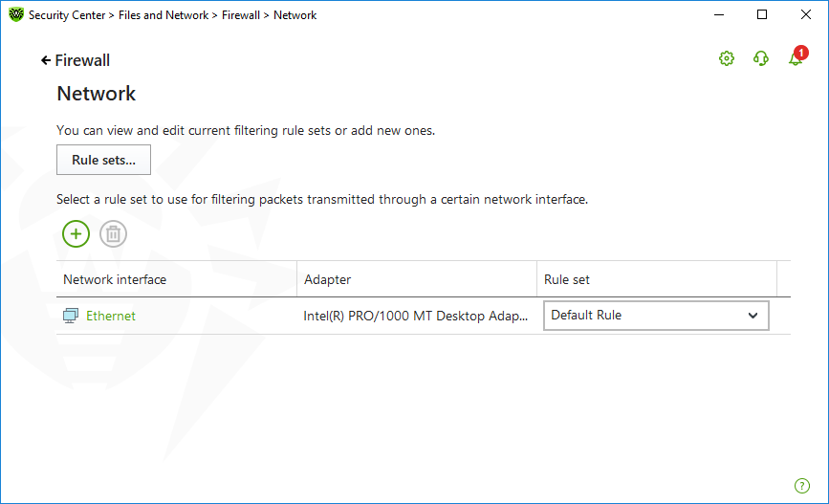Click the Dr.Web spider logo icon
Image resolution: width=829 pixels, height=504 pixels.
(x=16, y=14)
